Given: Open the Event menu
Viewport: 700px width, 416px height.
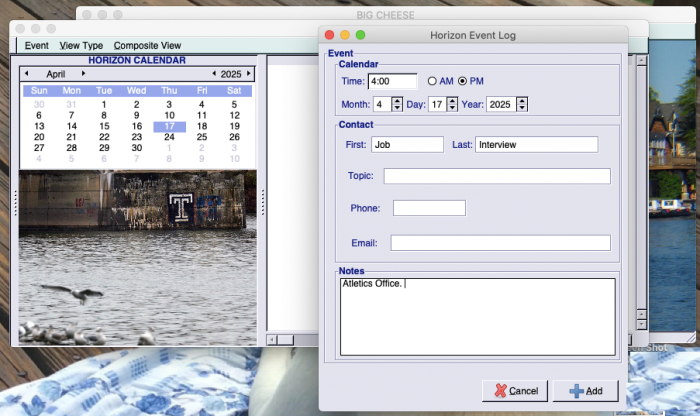Looking at the screenshot, I should (x=37, y=45).
